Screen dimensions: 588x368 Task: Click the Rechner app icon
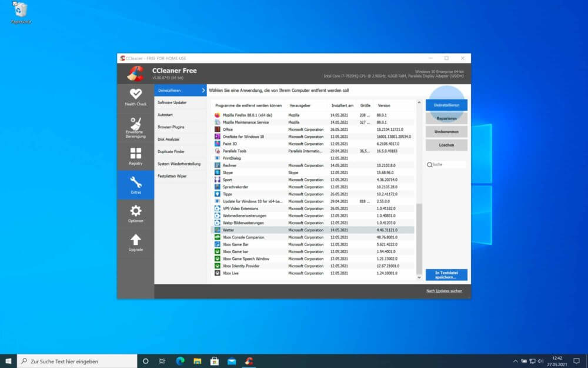217,165
